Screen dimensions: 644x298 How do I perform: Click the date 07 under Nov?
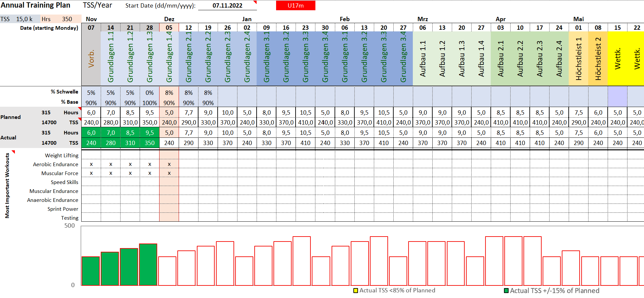coord(91,27)
